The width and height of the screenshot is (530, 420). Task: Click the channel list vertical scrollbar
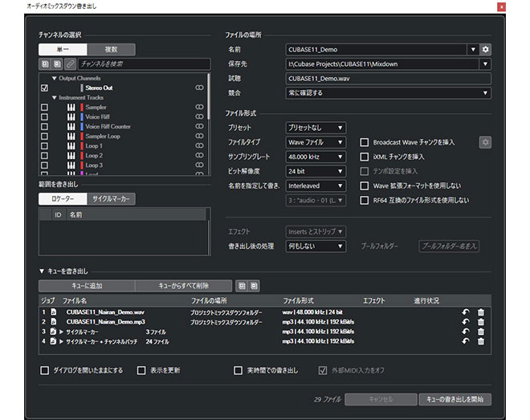(x=209, y=96)
